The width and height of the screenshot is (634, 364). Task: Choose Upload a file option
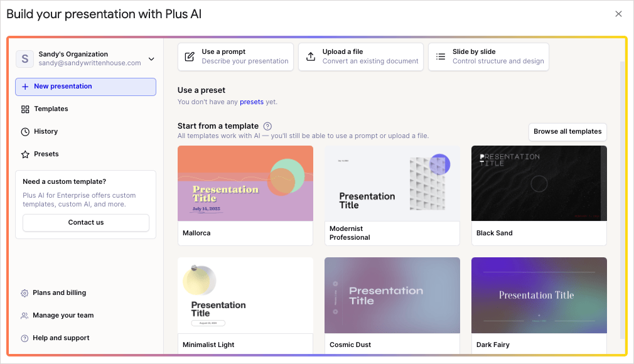click(361, 56)
